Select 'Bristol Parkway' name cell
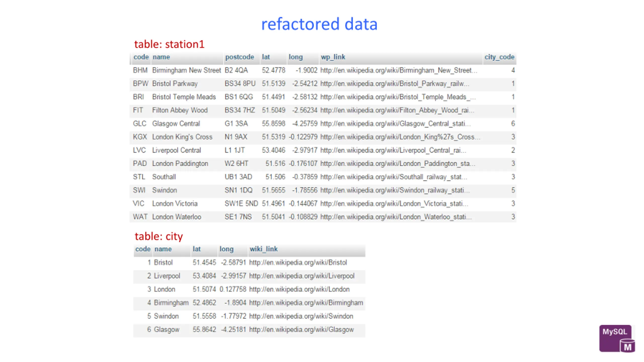Image resolution: width=644 pixels, height=362 pixels. 175,83
